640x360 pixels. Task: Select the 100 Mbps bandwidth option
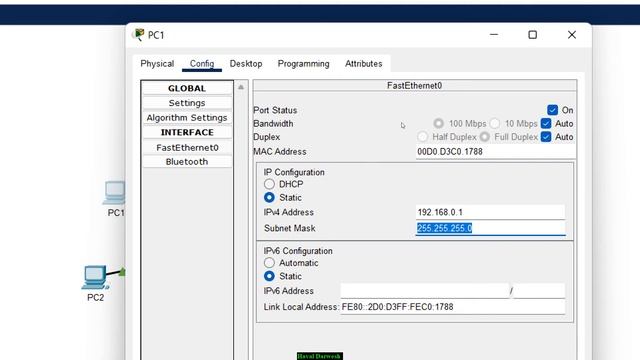[x=438, y=123]
